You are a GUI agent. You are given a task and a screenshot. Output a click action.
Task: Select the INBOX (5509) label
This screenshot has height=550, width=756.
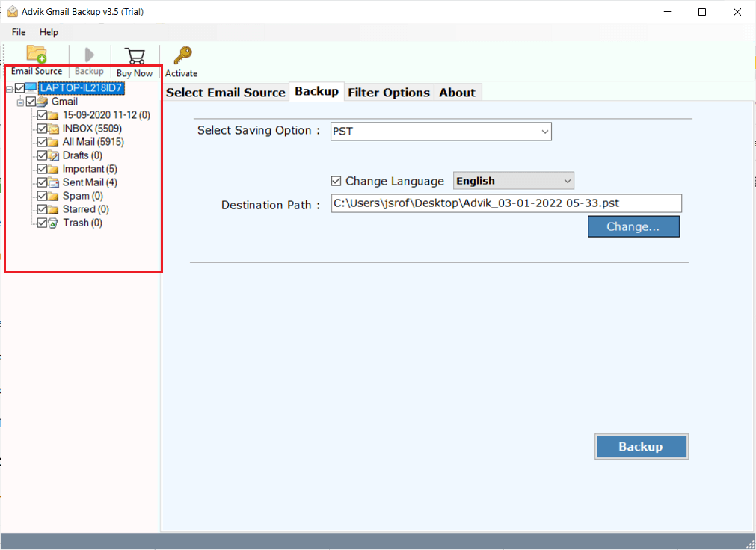[x=92, y=129]
